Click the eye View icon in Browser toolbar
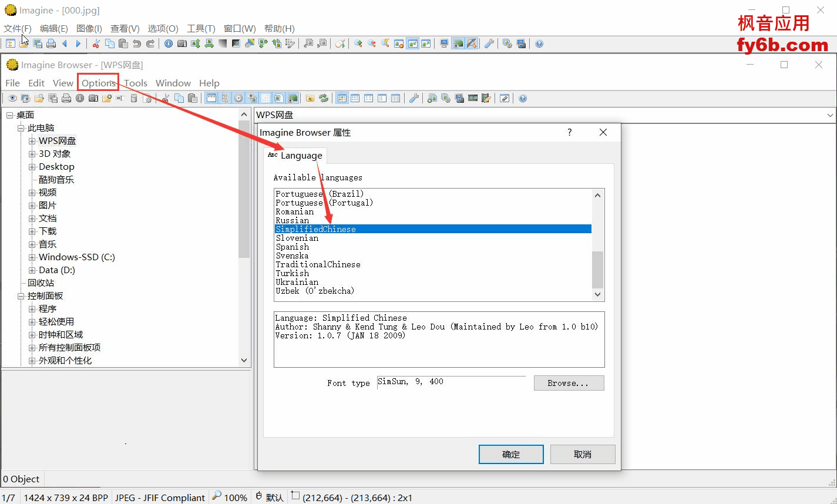The width and height of the screenshot is (837, 504). tap(12, 98)
